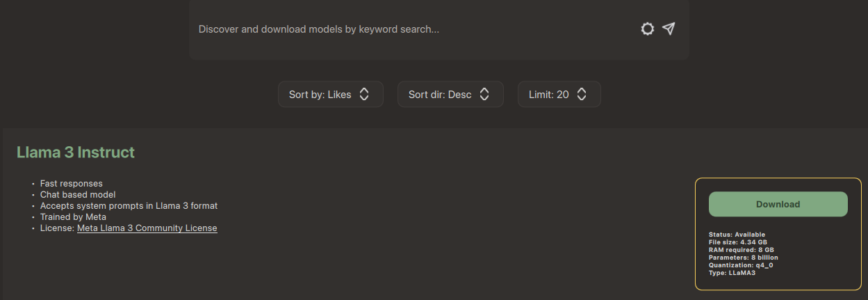Open the Meta Llama 3 Community License link

147,228
